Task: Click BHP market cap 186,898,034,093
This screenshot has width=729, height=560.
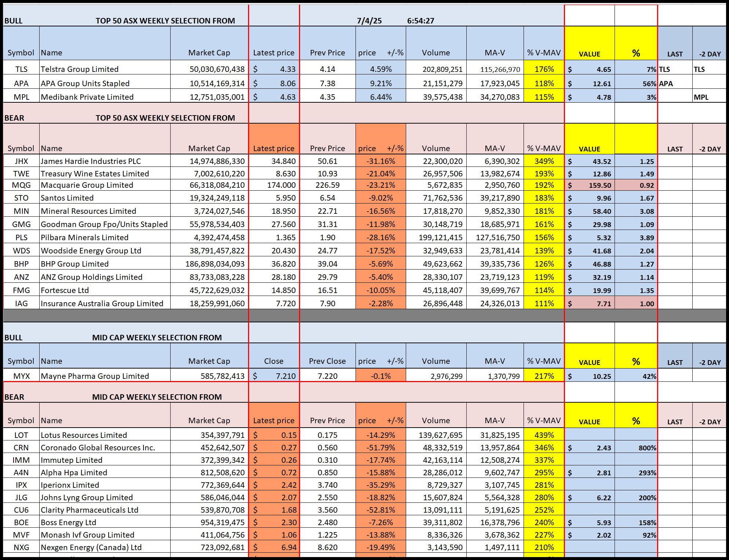Action: (x=209, y=264)
